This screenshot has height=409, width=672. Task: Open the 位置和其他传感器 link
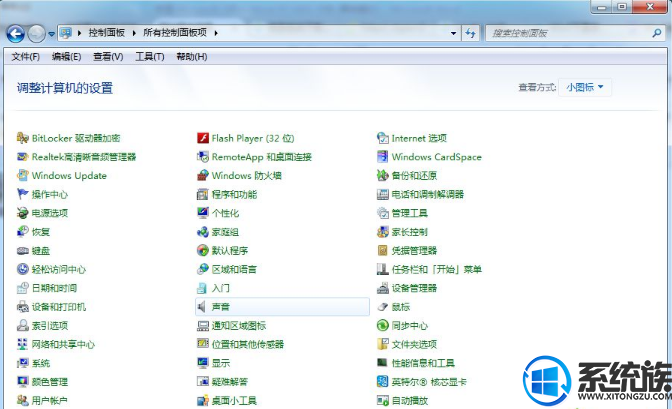click(x=248, y=344)
